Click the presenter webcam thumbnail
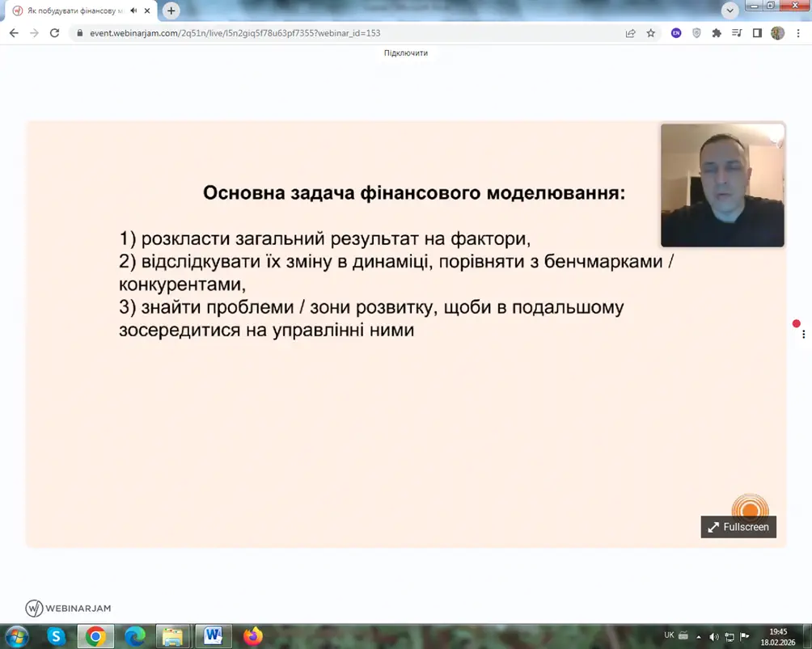812x649 pixels. tap(722, 185)
